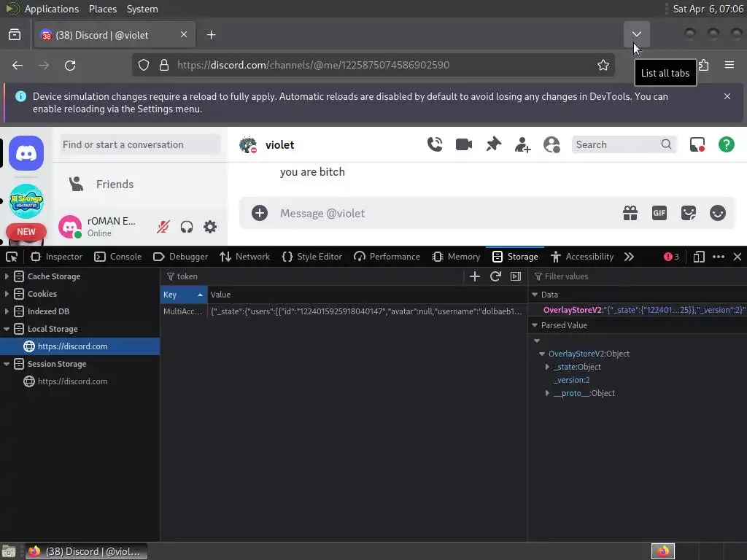Collapse the Parsed Value section
The image size is (747, 560).
(x=535, y=324)
